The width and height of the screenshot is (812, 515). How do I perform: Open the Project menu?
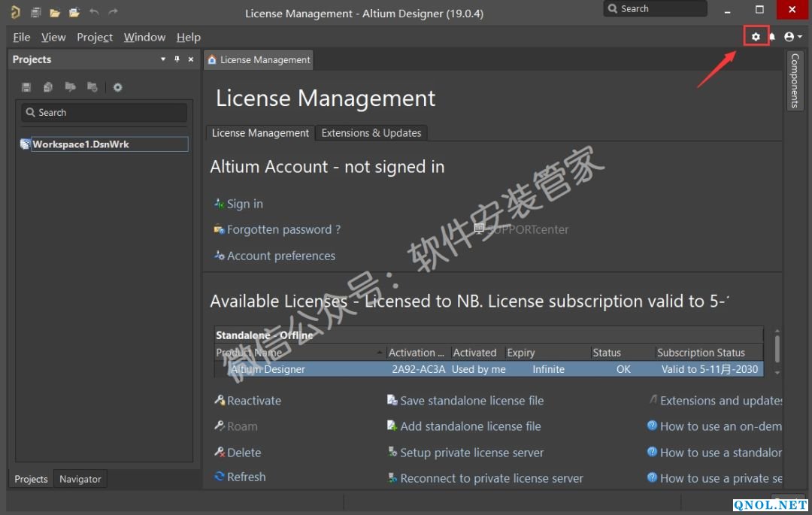(95, 37)
